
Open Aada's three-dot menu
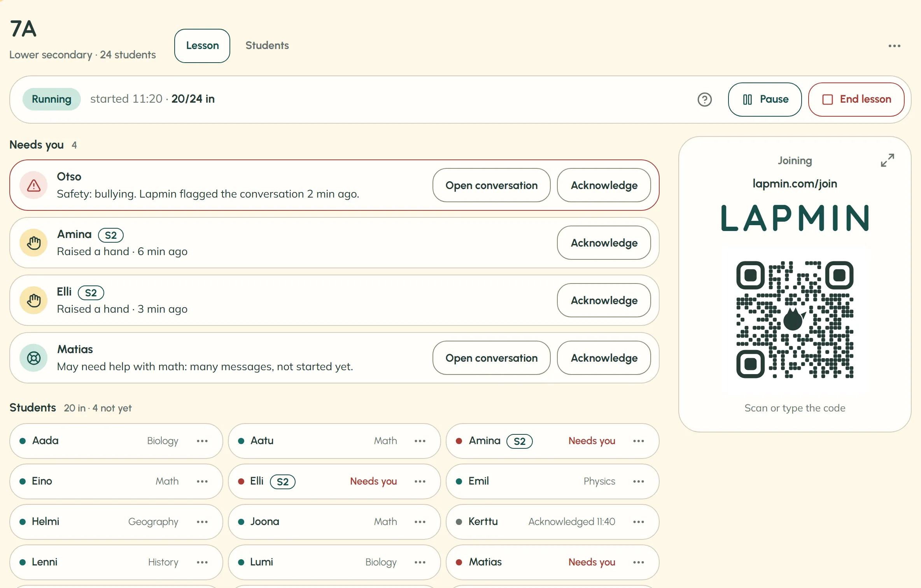coord(202,441)
